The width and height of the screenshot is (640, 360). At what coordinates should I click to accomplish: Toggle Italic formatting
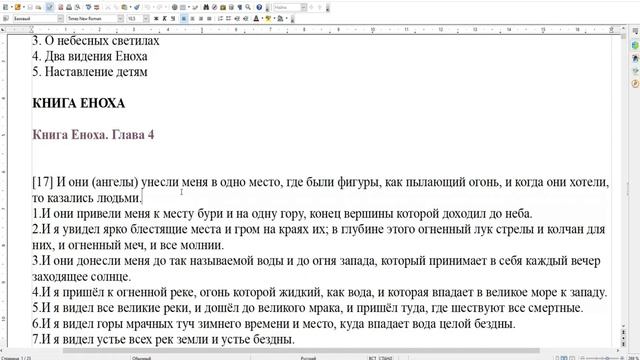(x=164, y=18)
